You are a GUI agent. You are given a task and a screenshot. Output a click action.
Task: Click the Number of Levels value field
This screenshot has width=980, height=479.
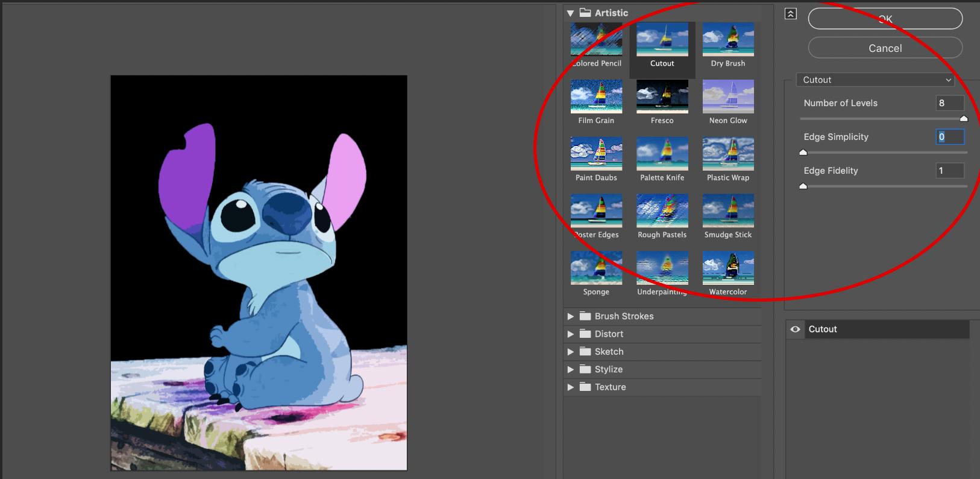coord(950,103)
